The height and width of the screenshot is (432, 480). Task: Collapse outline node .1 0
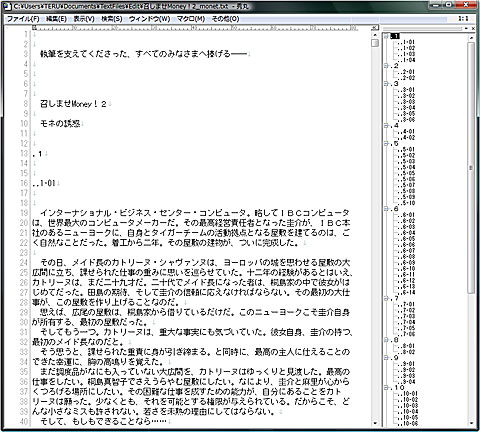386,388
